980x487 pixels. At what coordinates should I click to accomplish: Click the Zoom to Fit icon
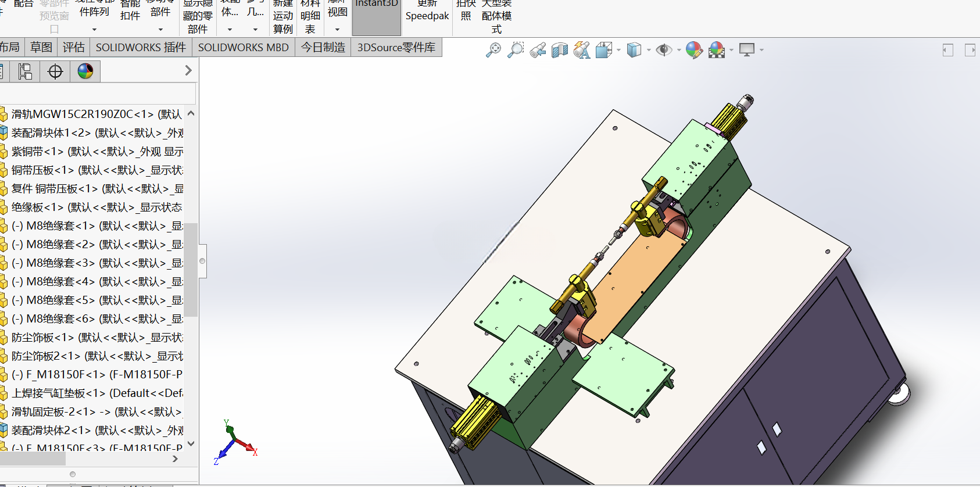click(x=493, y=50)
